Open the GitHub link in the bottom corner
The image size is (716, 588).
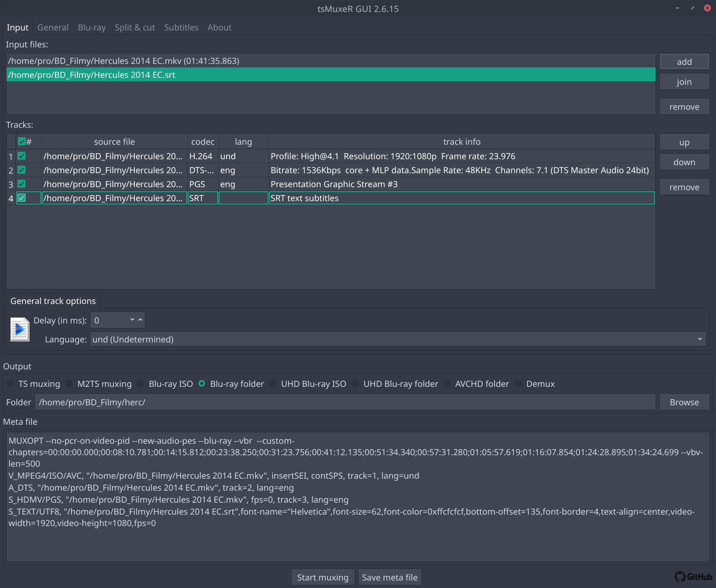[694, 577]
